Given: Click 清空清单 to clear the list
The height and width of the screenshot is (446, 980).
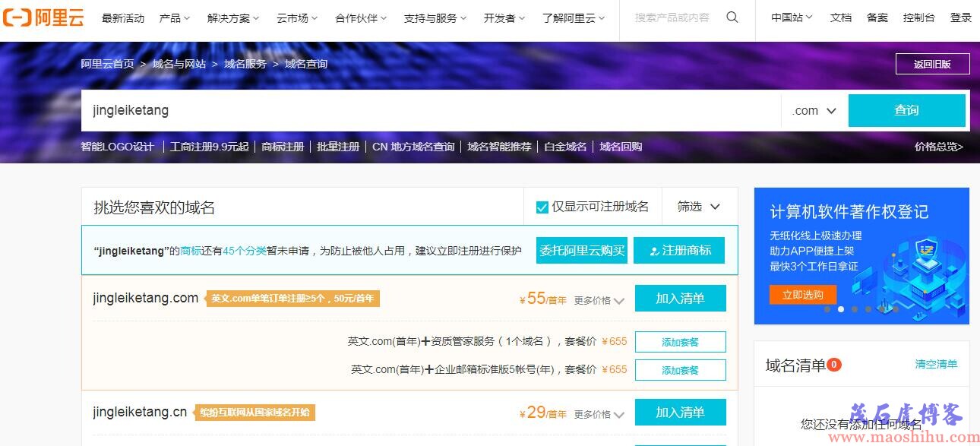Looking at the screenshot, I should click(x=936, y=365).
